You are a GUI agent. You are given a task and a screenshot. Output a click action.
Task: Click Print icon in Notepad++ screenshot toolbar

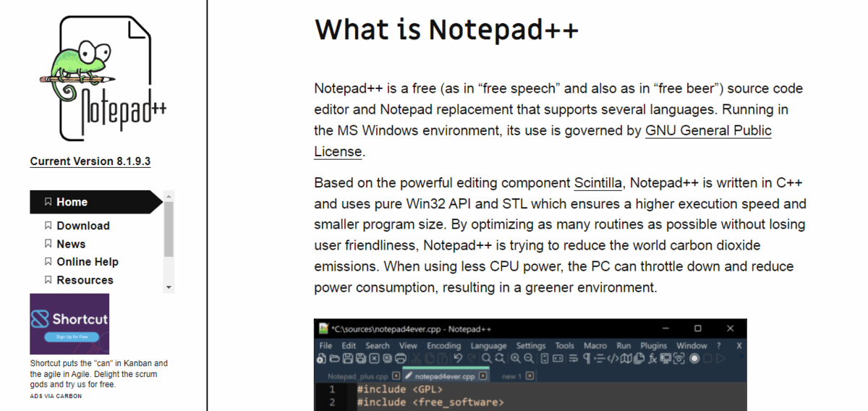(x=401, y=358)
